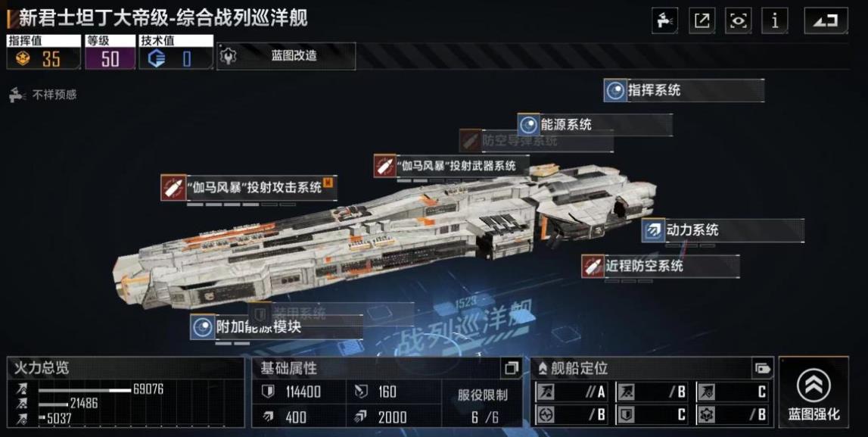This screenshot has width=868, height=437.
Task: Toggle the eye view mode icon
Action: coord(739,21)
